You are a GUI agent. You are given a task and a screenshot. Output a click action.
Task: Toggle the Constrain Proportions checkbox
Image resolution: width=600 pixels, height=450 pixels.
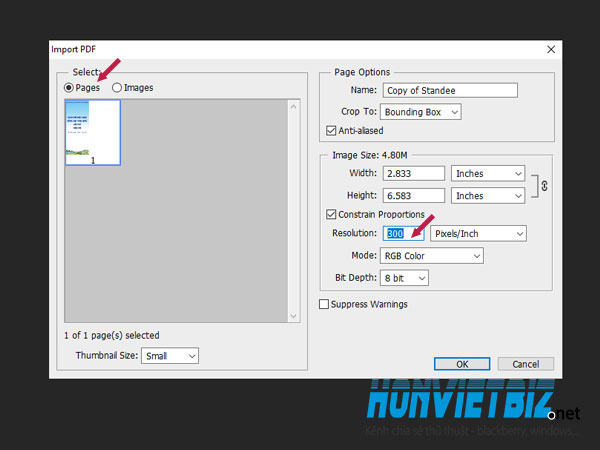(331, 214)
